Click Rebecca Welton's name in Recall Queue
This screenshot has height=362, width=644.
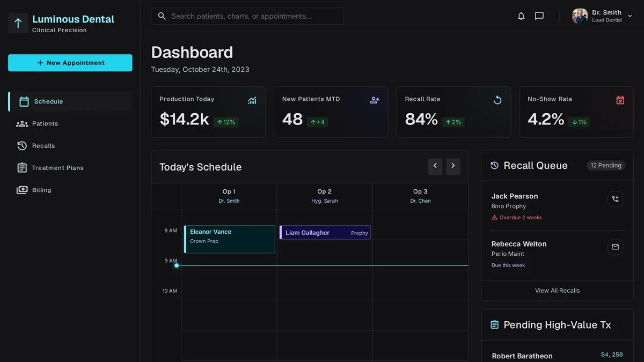tap(519, 244)
